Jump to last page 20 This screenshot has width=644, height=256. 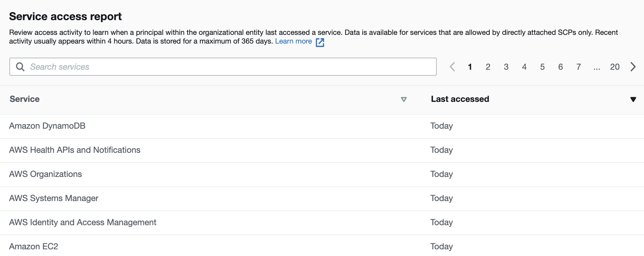coord(615,67)
